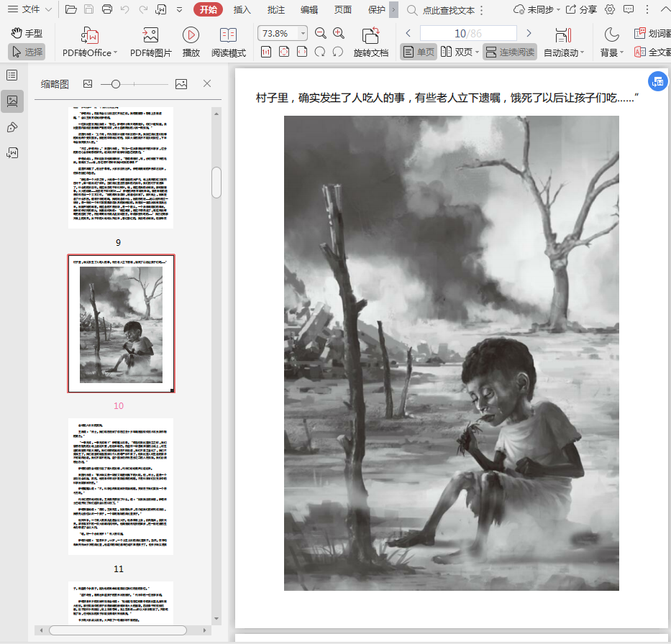Switch to the 插入 tab
This screenshot has width=671, height=644.
(x=242, y=9)
